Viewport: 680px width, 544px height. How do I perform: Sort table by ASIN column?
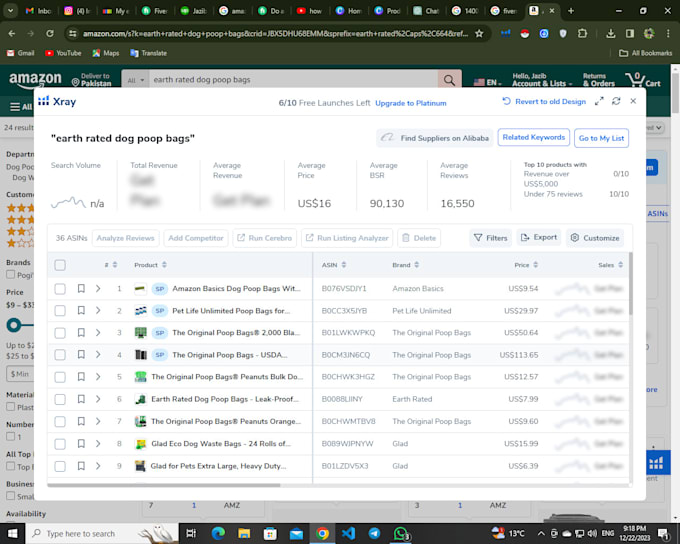pos(333,265)
